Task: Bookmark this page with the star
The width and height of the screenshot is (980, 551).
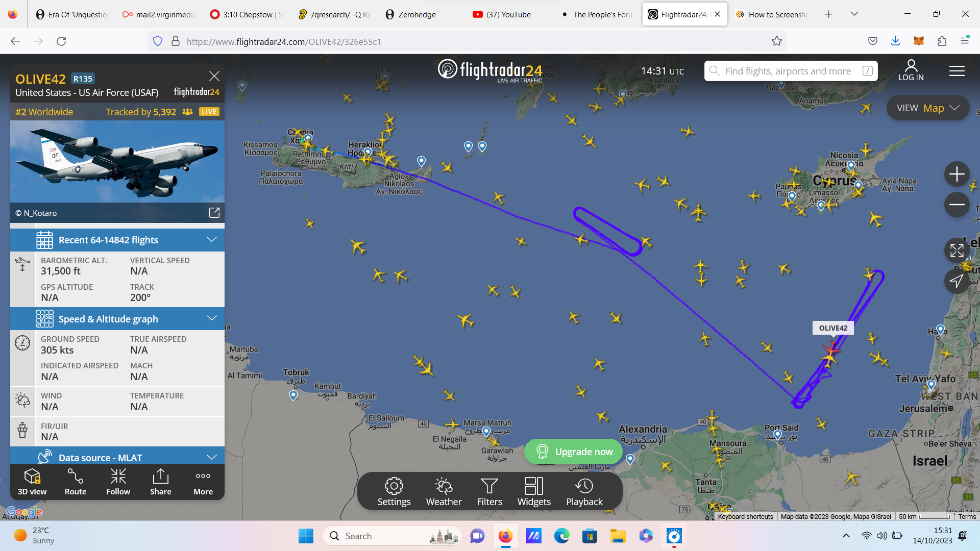Action: click(x=777, y=41)
